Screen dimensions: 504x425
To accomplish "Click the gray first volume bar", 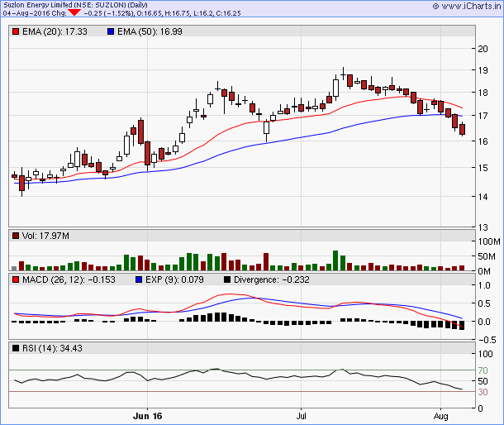I will 14,269.
